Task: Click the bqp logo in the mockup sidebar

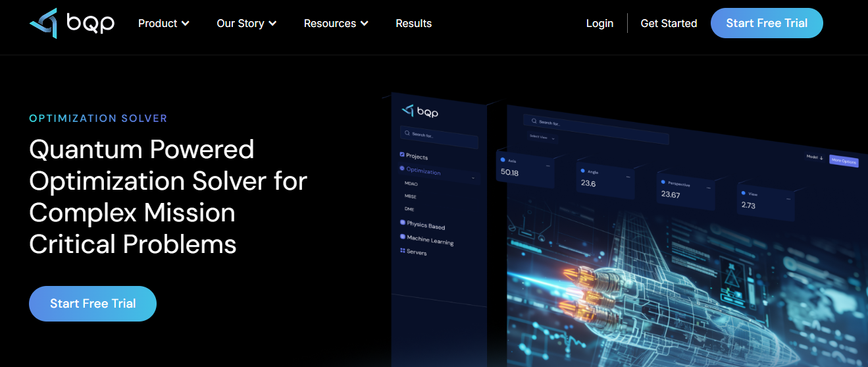Action: (x=420, y=111)
